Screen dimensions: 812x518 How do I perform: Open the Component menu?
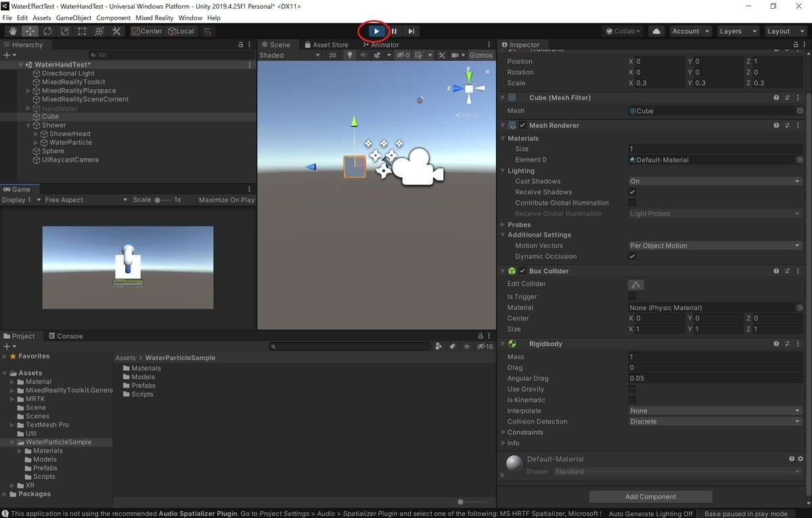click(x=114, y=18)
